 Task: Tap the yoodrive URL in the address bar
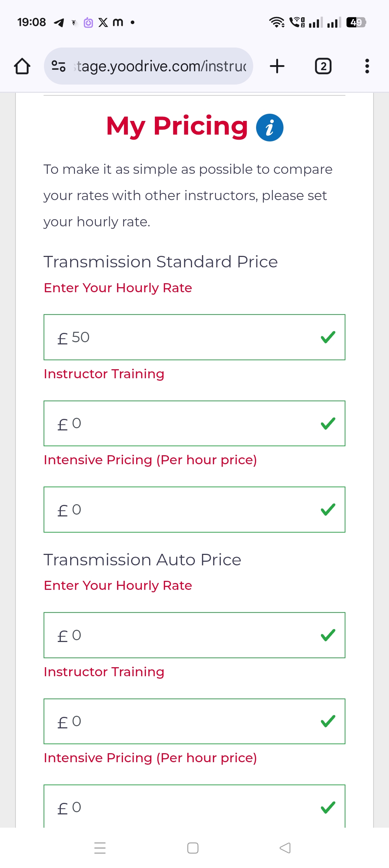tap(161, 66)
